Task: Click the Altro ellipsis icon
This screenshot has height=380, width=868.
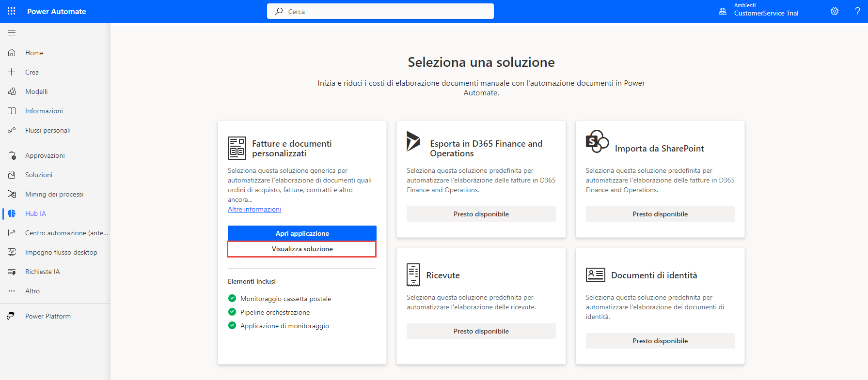Action: pos(12,291)
